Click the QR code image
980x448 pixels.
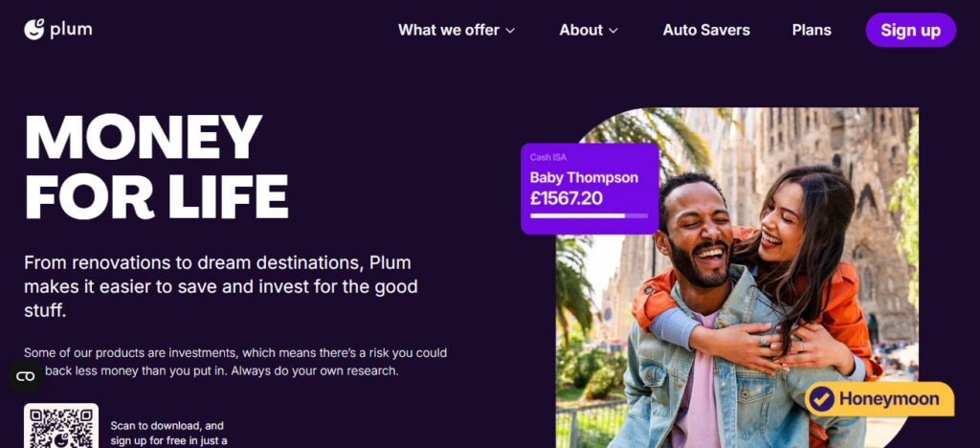(x=61, y=426)
